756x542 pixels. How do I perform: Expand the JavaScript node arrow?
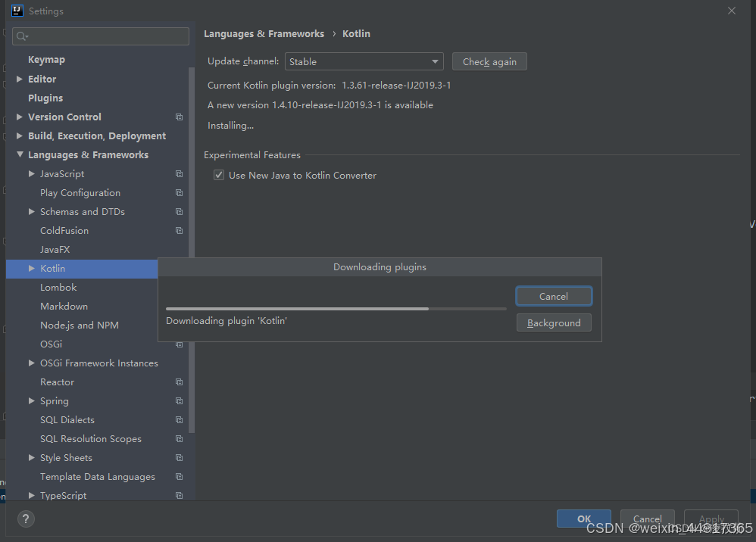click(31, 174)
